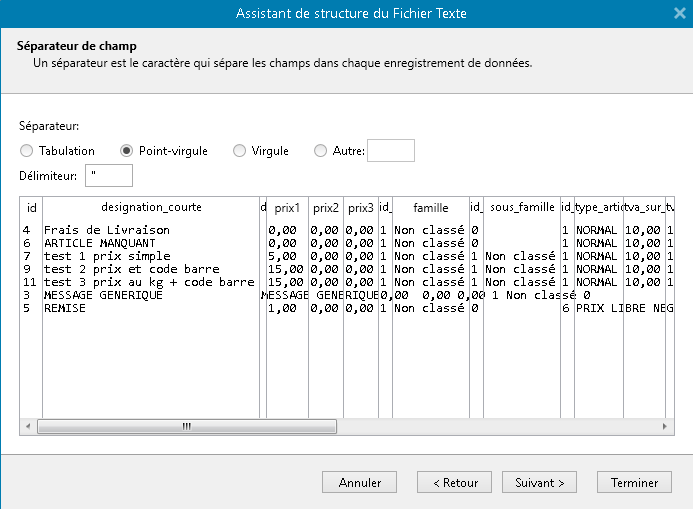The image size is (693, 509).
Task: Go back with the Retour button
Action: (455, 482)
